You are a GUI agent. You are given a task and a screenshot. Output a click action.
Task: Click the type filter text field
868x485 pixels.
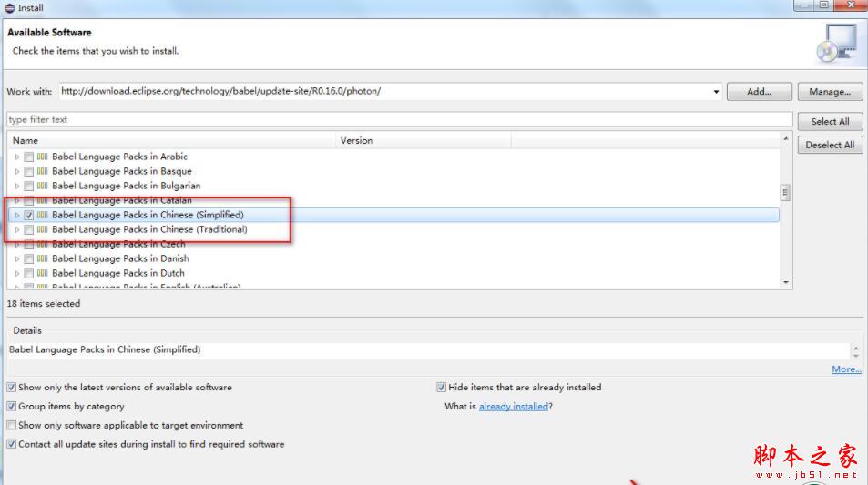pyautogui.click(x=399, y=119)
